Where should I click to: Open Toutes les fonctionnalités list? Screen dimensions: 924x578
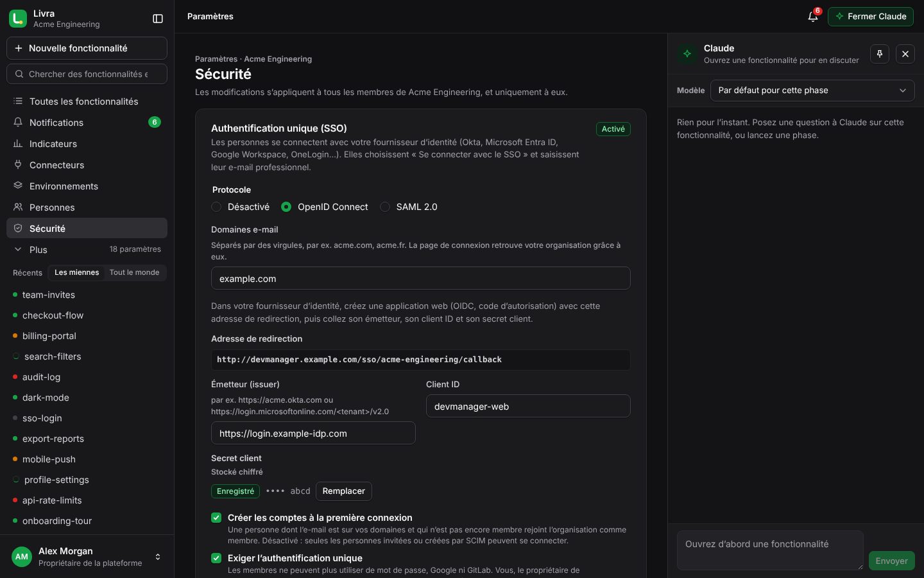pos(87,101)
